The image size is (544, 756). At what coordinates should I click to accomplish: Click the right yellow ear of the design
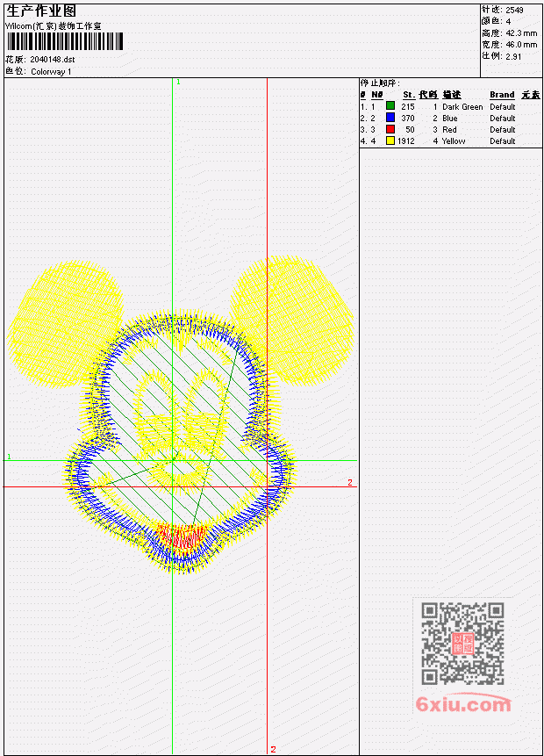(x=293, y=320)
